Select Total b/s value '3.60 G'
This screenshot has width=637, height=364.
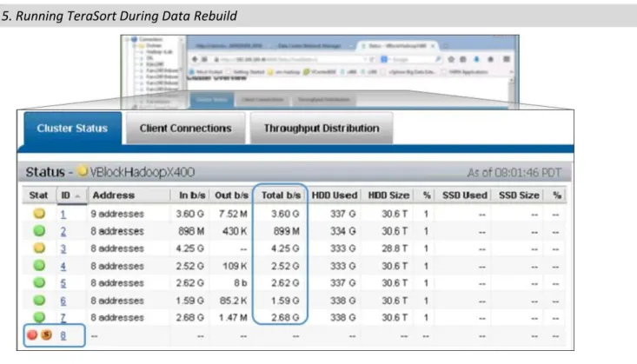pos(285,214)
